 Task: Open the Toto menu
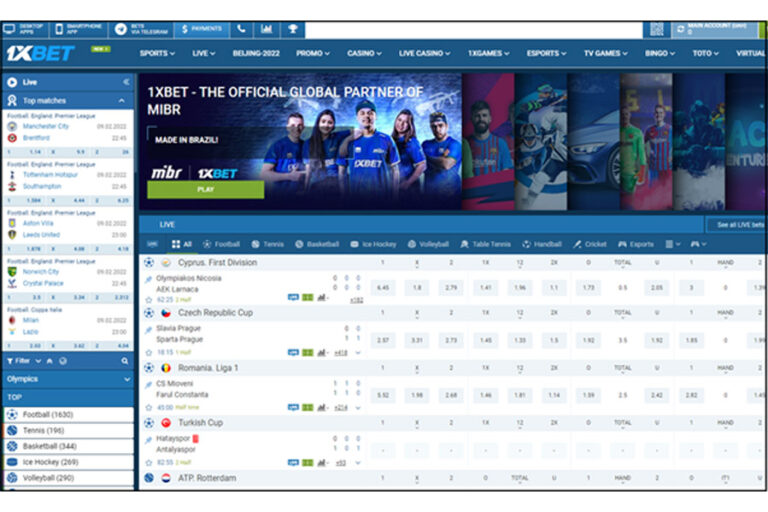point(705,53)
